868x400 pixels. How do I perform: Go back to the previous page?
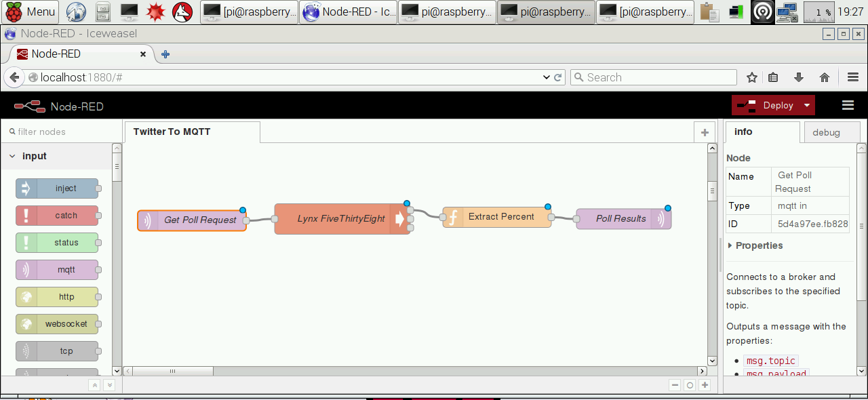coord(14,77)
